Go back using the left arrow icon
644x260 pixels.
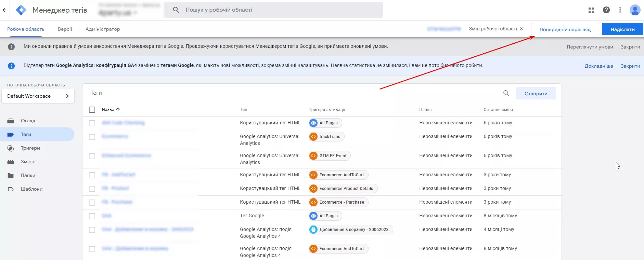coord(4,10)
